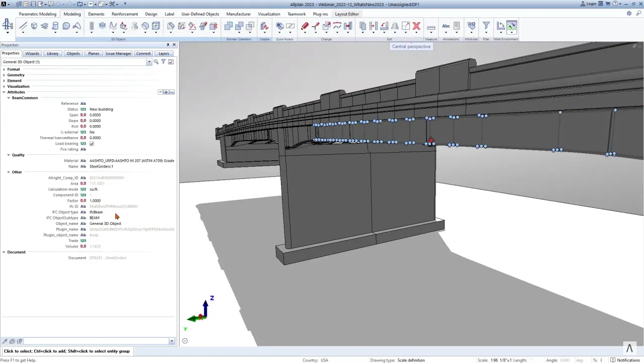The height and width of the screenshot is (363, 644).
Task: Click the add attribute plus icon
Action: pos(166,92)
